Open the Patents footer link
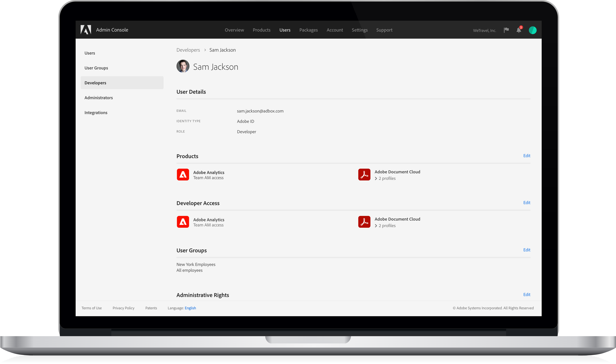 pos(151,308)
